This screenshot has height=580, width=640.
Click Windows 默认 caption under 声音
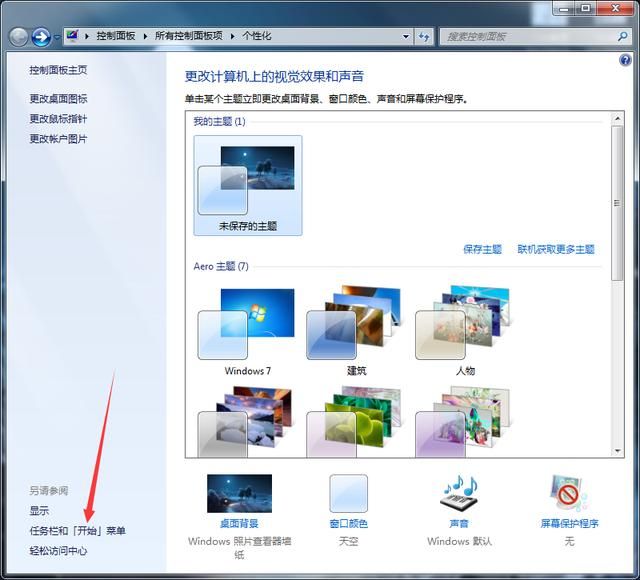tap(459, 541)
